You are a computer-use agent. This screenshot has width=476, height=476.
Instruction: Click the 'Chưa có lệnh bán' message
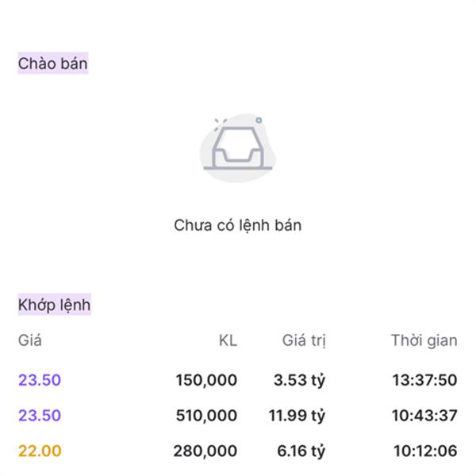pos(237,225)
